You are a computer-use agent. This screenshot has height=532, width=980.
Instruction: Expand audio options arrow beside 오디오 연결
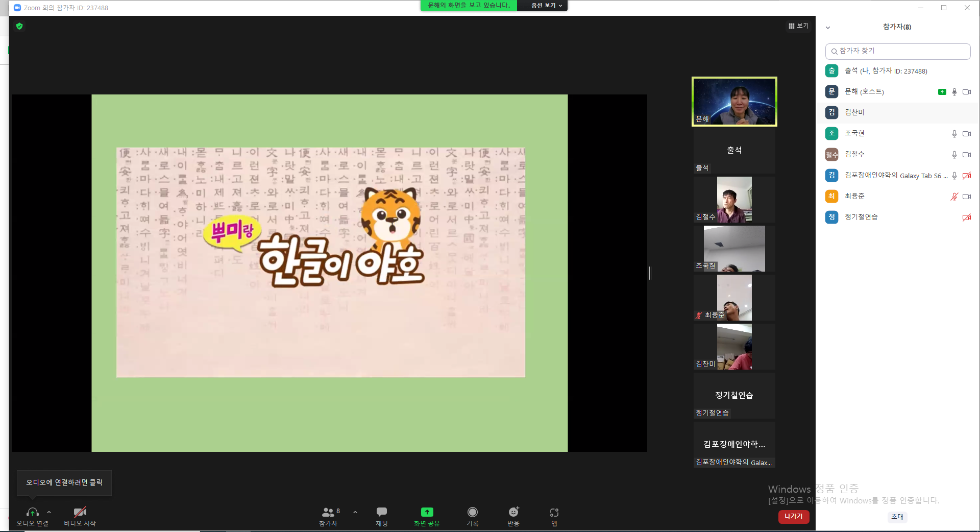click(49, 512)
